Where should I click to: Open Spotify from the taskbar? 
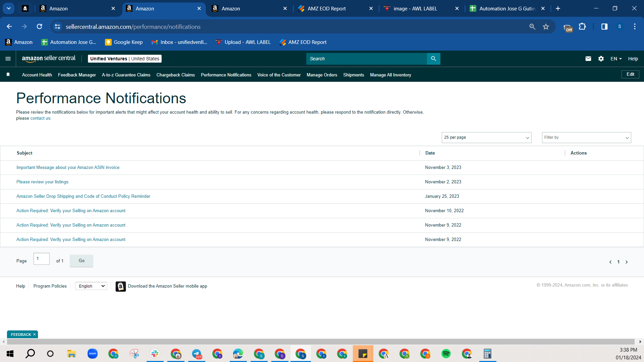coord(446,354)
